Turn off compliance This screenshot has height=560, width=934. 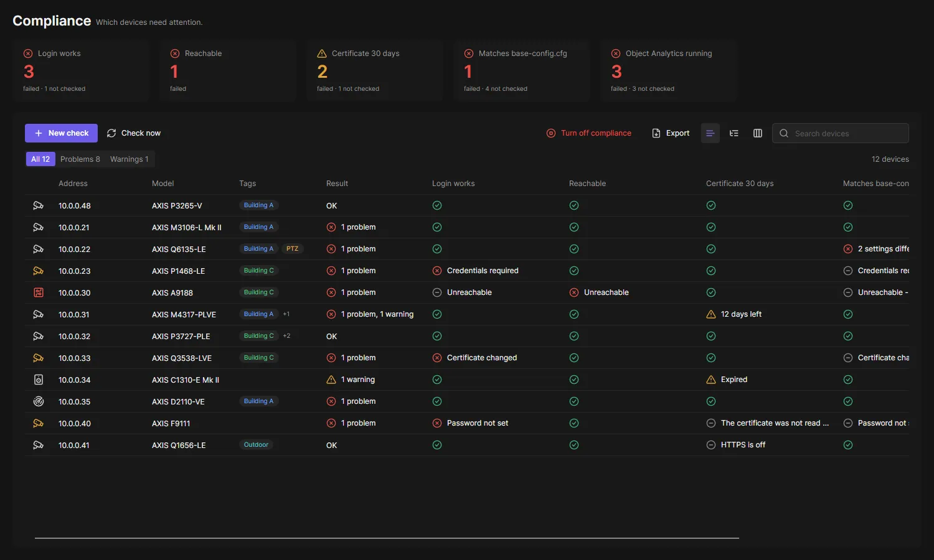(588, 133)
